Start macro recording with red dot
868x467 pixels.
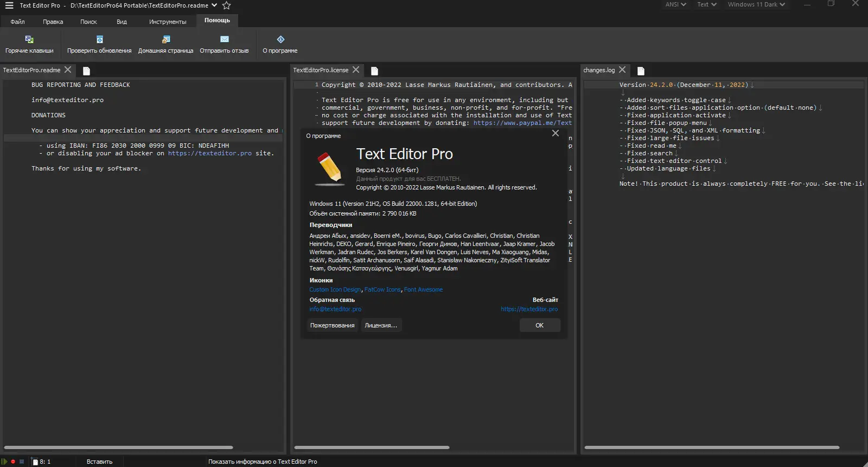pos(13,462)
